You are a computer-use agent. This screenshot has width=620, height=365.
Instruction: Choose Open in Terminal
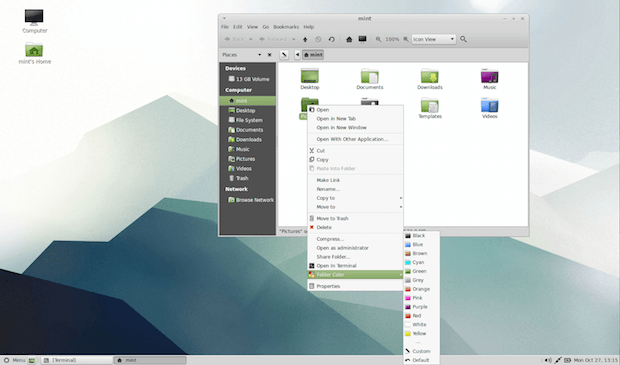tap(355, 266)
